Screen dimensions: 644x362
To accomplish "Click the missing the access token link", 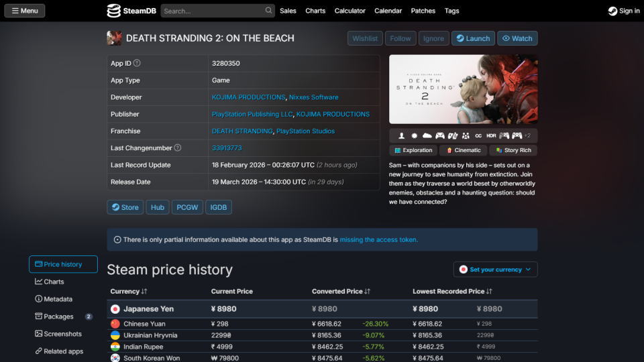I will [x=378, y=240].
